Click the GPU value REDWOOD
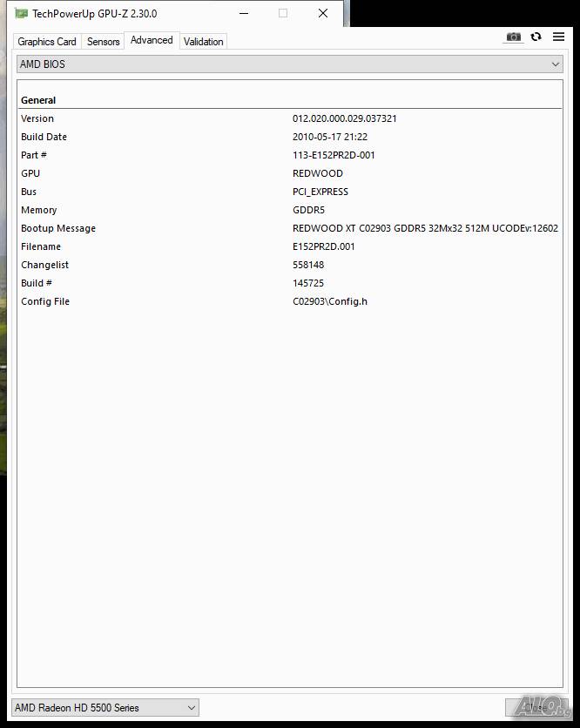Image resolution: width=580 pixels, height=728 pixels. tap(318, 173)
